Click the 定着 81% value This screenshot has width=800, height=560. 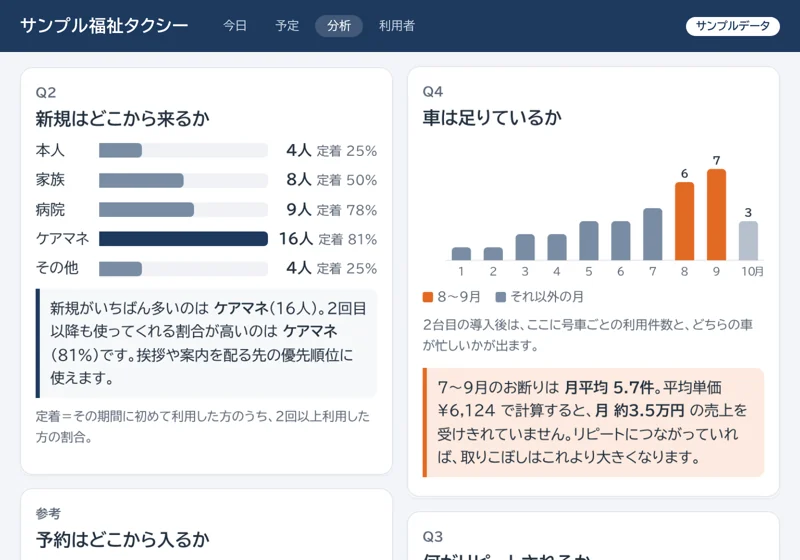348,239
